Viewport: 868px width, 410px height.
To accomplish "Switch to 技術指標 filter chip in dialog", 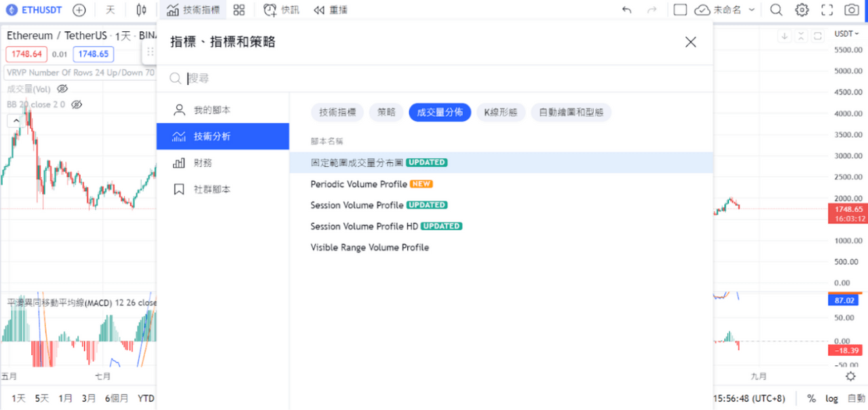I will coord(337,113).
